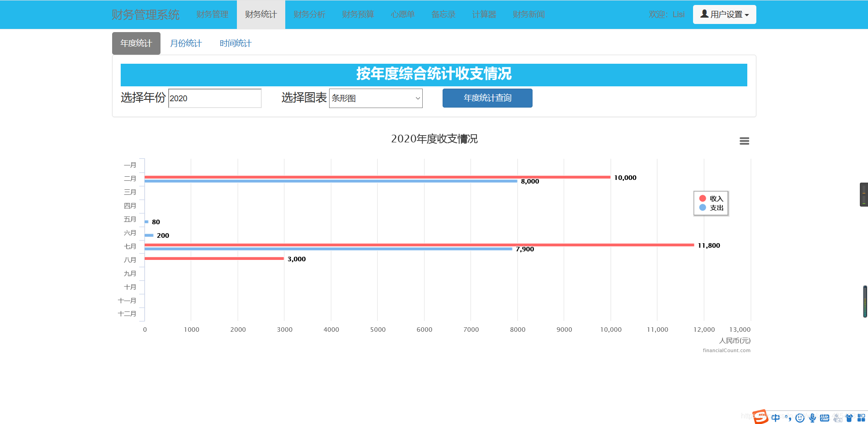Open the 用户设置 dropdown menu
Screen dimensions: 868x424
pos(724,14)
